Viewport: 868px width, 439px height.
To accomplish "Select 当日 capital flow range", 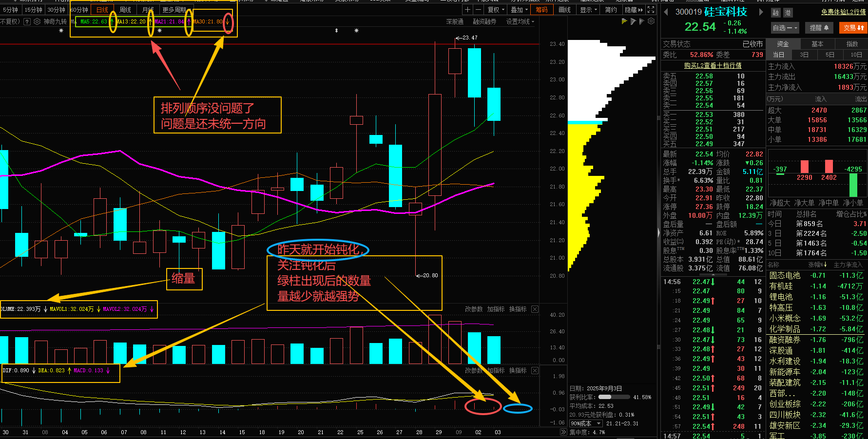I will tap(779, 55).
